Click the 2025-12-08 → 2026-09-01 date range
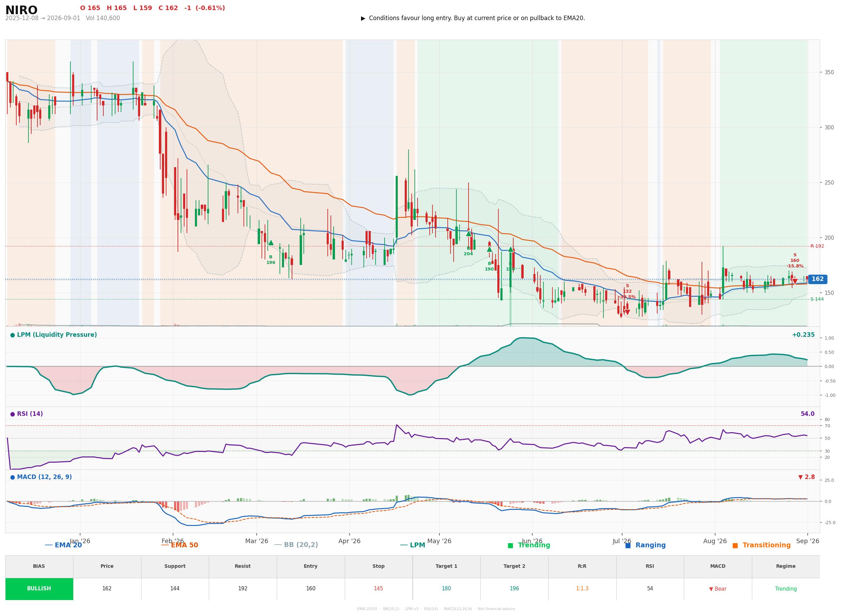841x616 pixels. pos(43,18)
